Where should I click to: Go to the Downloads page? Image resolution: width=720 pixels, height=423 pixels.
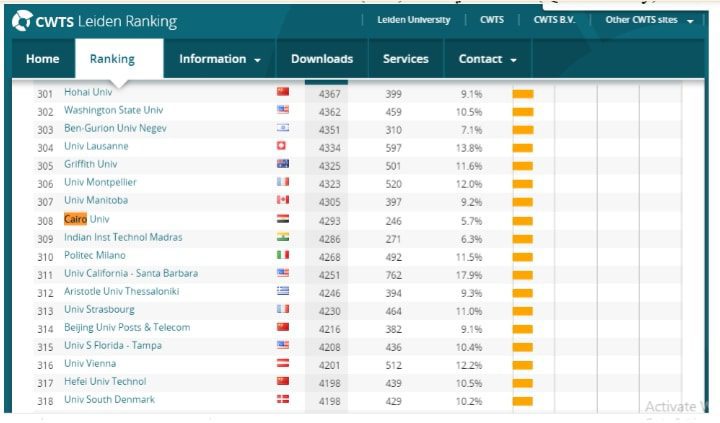click(x=322, y=59)
